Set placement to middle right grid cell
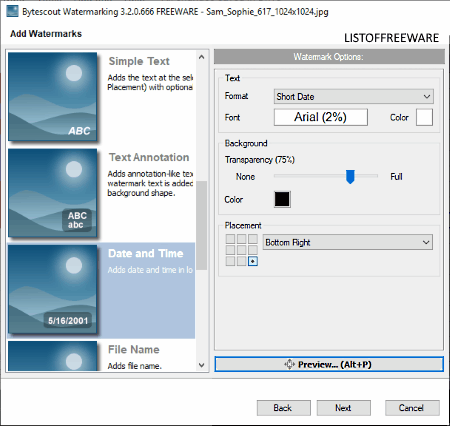 (x=253, y=250)
